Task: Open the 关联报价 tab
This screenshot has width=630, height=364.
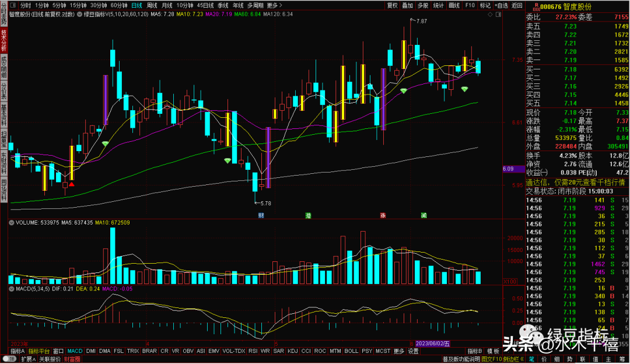Action: tap(50, 359)
